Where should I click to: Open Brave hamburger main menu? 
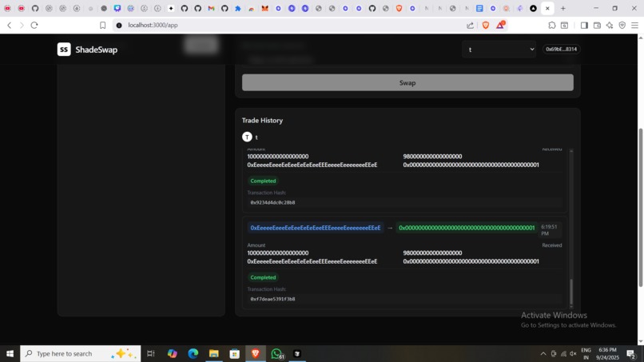pyautogui.click(x=634, y=25)
